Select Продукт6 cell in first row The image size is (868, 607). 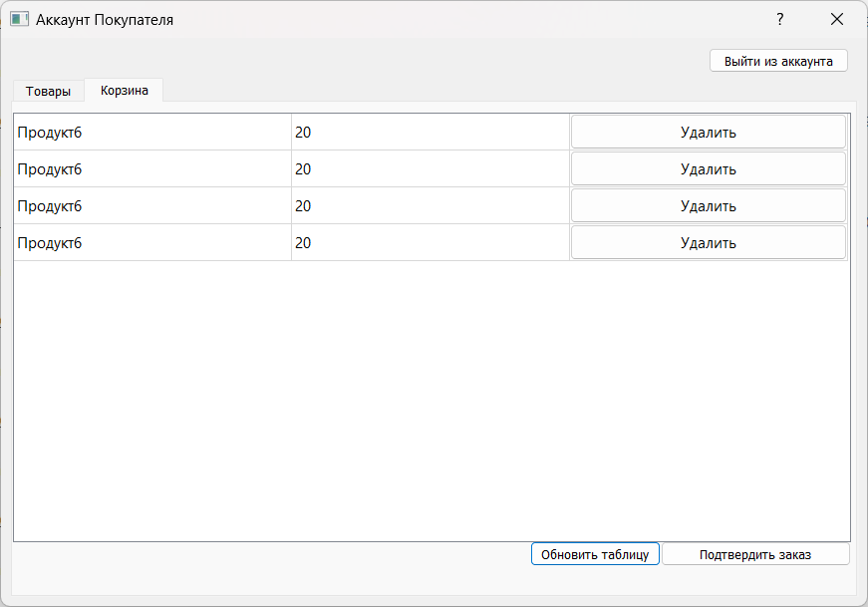[x=152, y=132]
